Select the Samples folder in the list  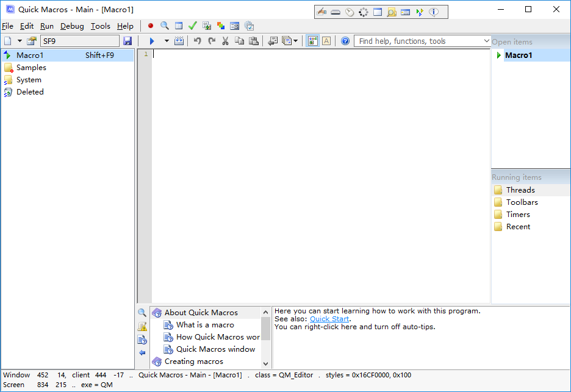31,68
